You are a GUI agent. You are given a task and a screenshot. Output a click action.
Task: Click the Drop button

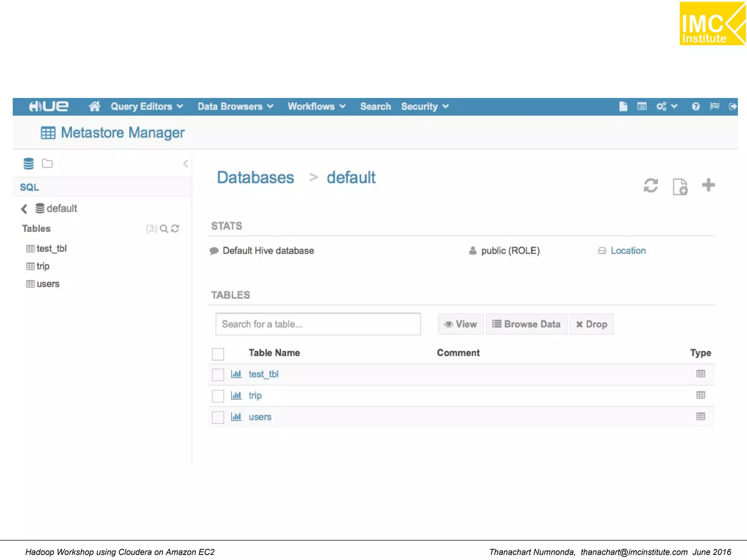pos(591,324)
